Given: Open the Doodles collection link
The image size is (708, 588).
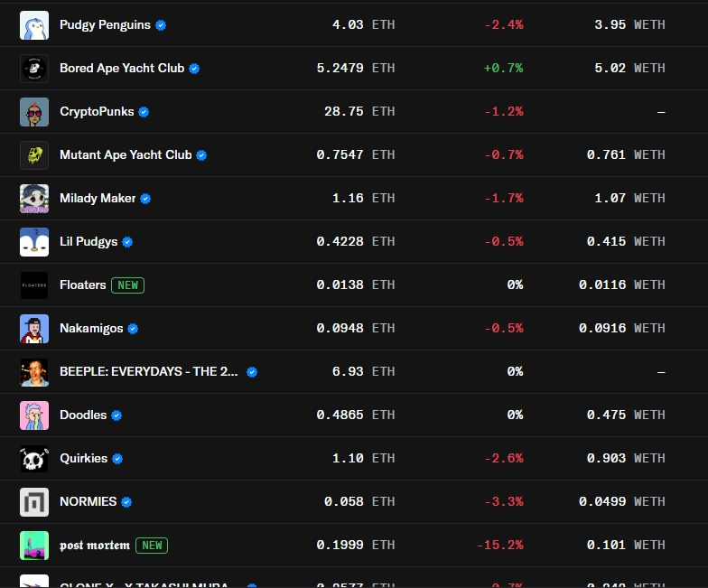Looking at the screenshot, I should pyautogui.click(x=83, y=415).
